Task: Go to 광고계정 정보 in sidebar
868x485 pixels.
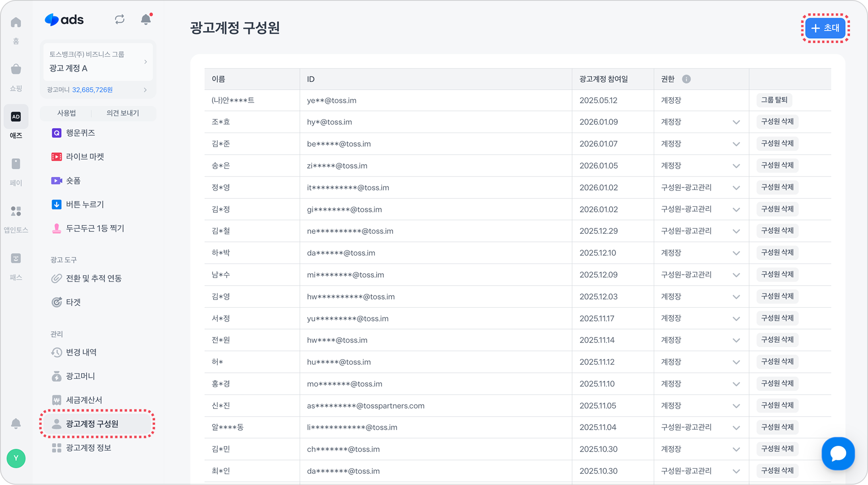Action: coord(88,448)
